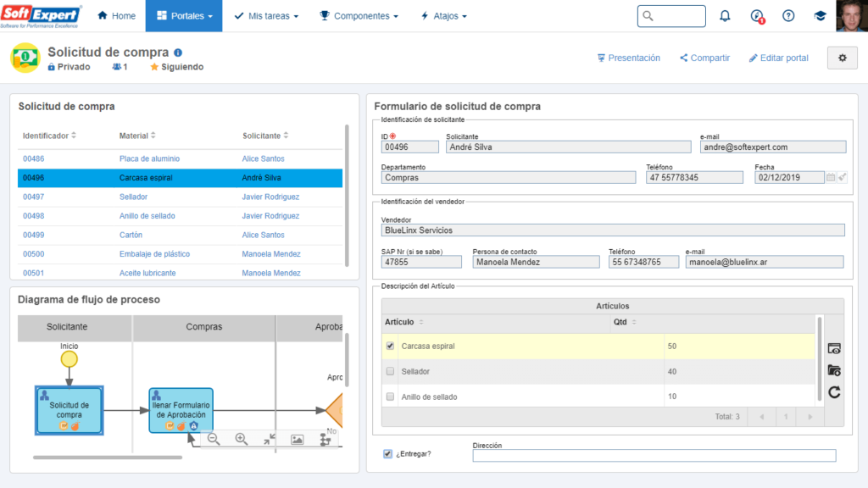Image resolution: width=868 pixels, height=488 pixels.
Task: Open portal settings gear button
Action: 842,58
